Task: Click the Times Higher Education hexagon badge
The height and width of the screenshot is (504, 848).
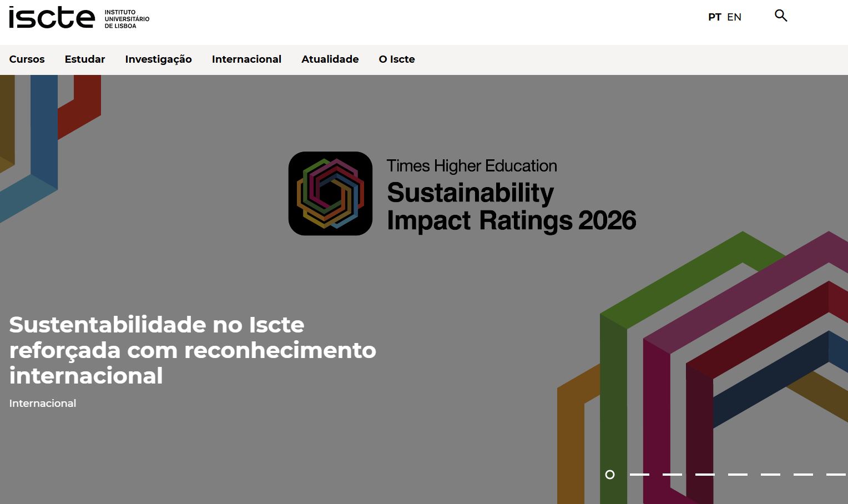Action: (x=330, y=193)
